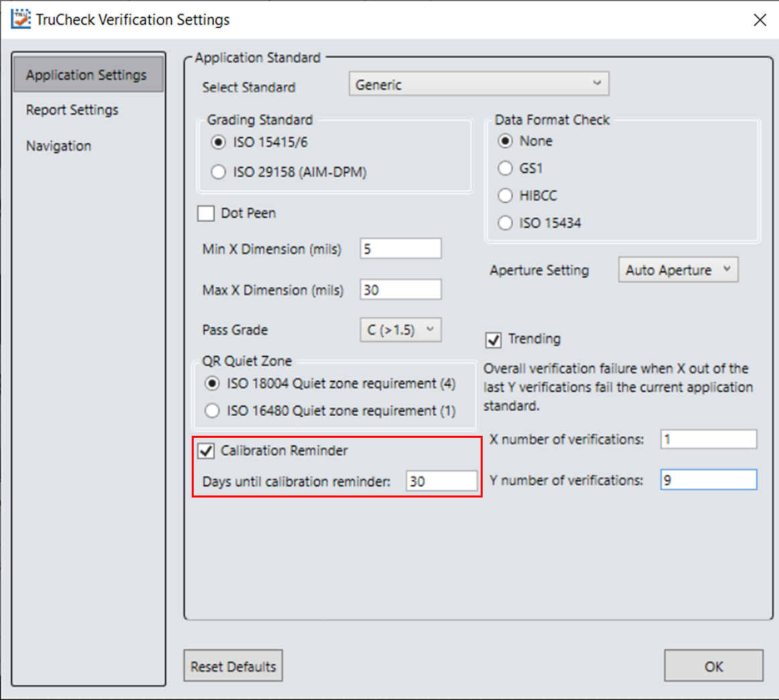
Task: Go to the Navigation settings page
Action: coord(59,146)
